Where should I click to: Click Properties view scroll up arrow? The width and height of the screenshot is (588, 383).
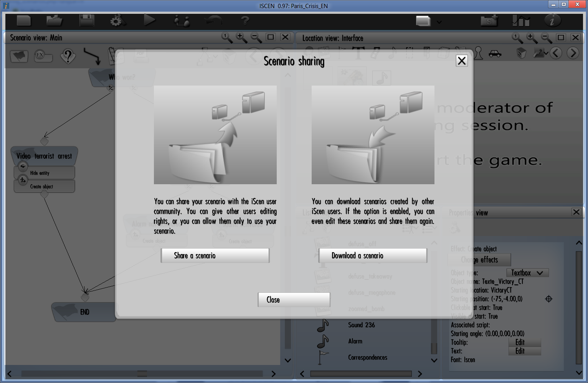579,243
